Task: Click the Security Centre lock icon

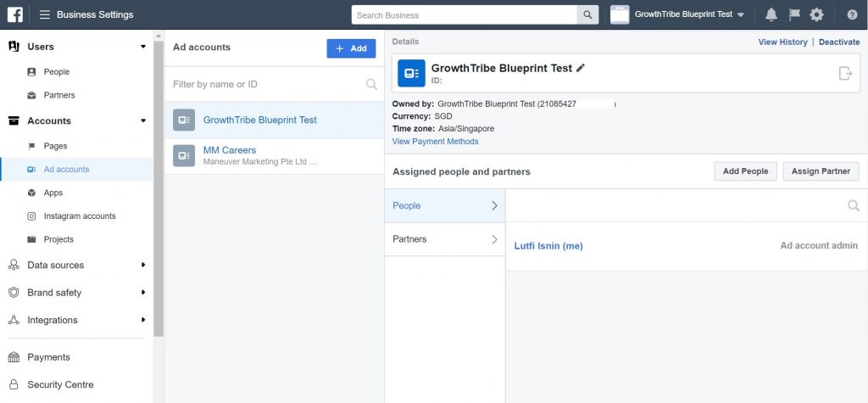Action: 14,384
